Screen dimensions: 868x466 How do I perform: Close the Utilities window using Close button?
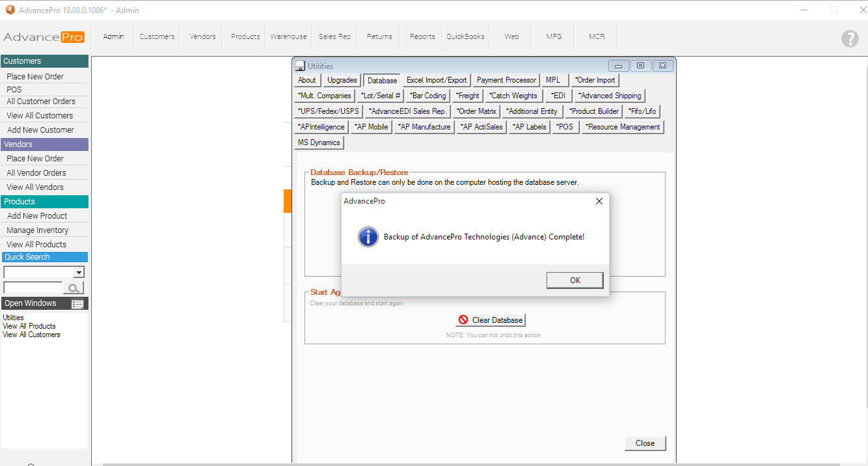click(645, 443)
